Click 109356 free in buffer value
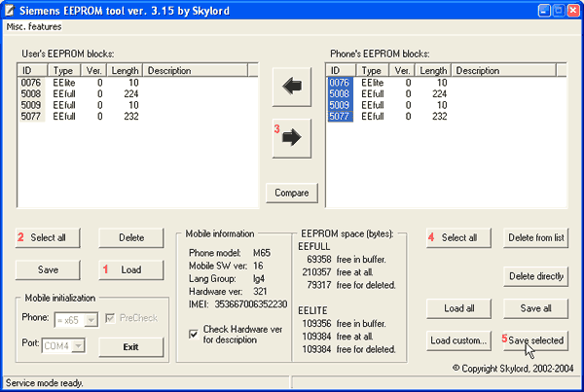The image size is (584, 392). pos(316,324)
